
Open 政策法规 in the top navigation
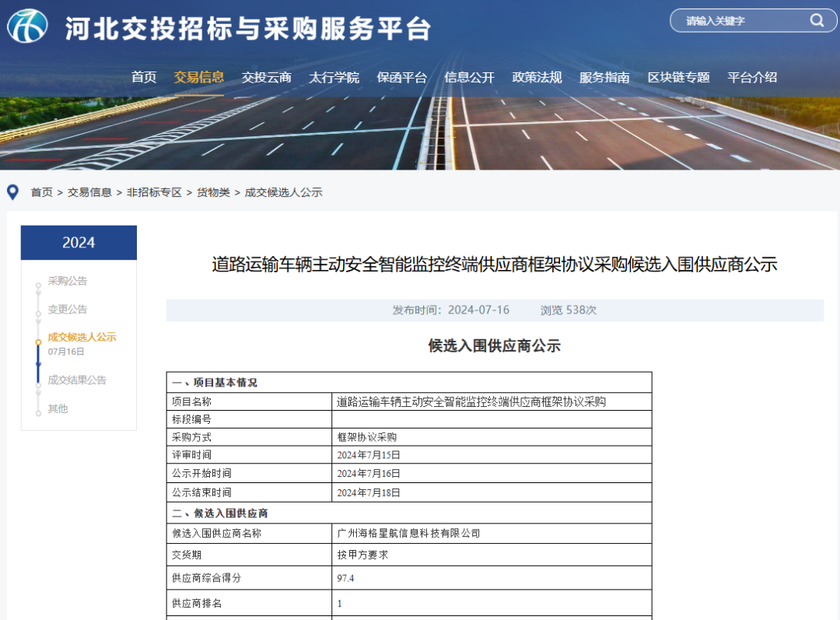(537, 77)
